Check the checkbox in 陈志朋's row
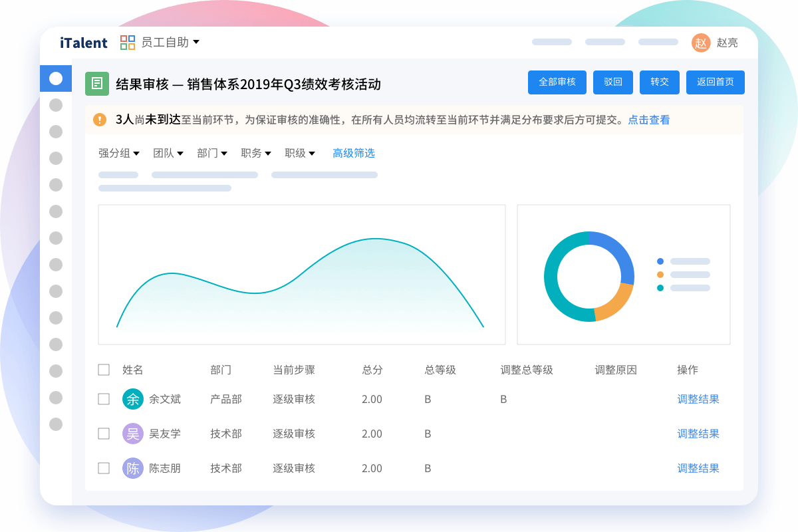798x532 pixels. coord(104,468)
